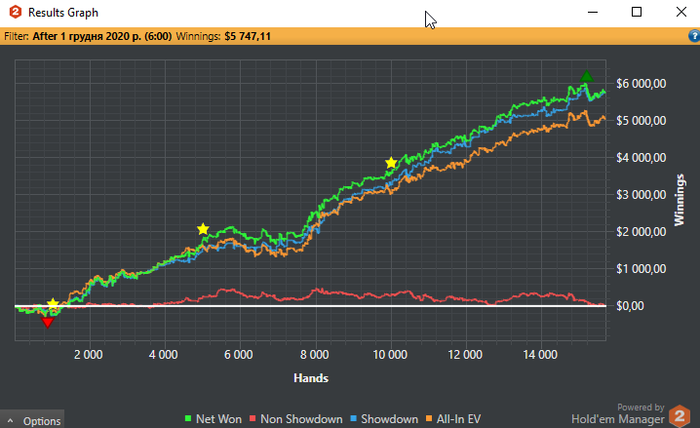Click the orange All-In EV legend swatch
700x428 pixels.
[x=429, y=419]
